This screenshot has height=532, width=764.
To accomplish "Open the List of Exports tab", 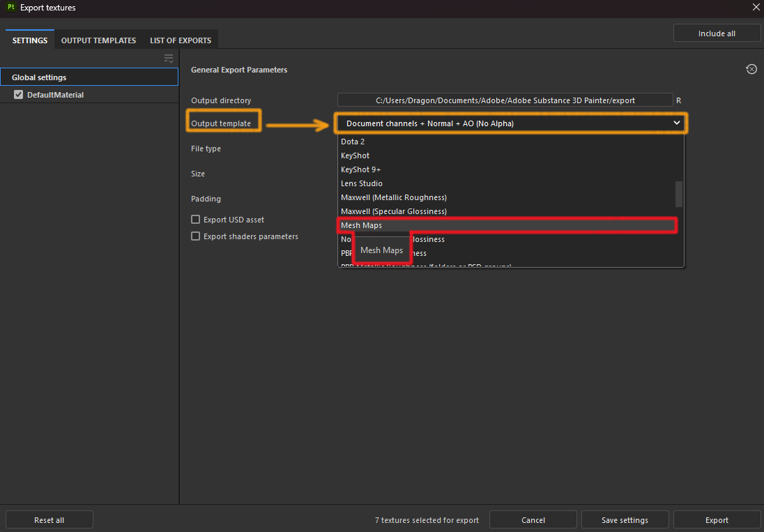I will pyautogui.click(x=181, y=40).
